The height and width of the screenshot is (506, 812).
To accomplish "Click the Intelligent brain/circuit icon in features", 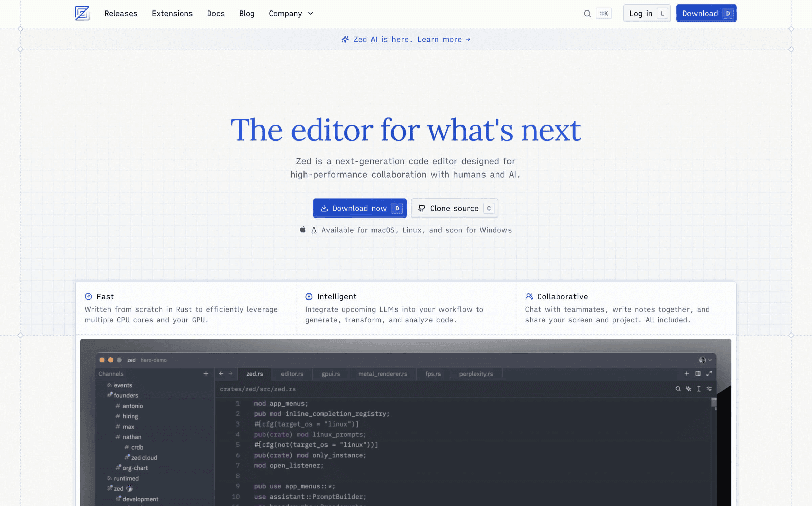I will click(308, 296).
